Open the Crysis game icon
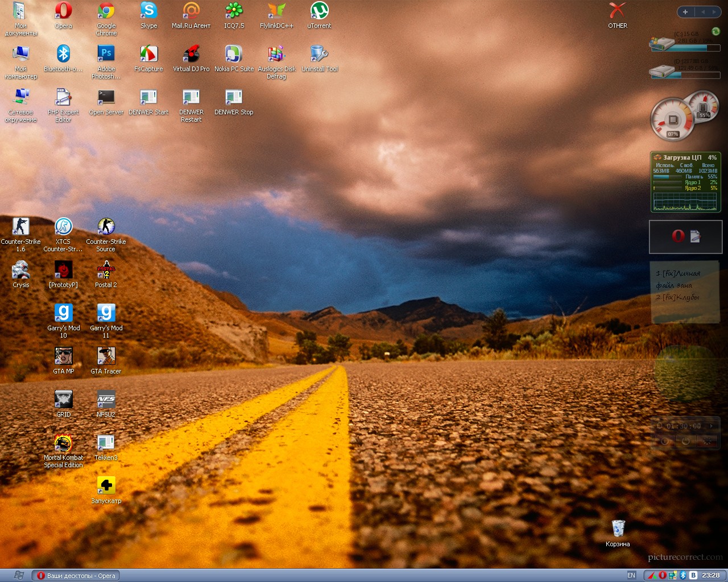The height and width of the screenshot is (582, 728). (x=20, y=271)
